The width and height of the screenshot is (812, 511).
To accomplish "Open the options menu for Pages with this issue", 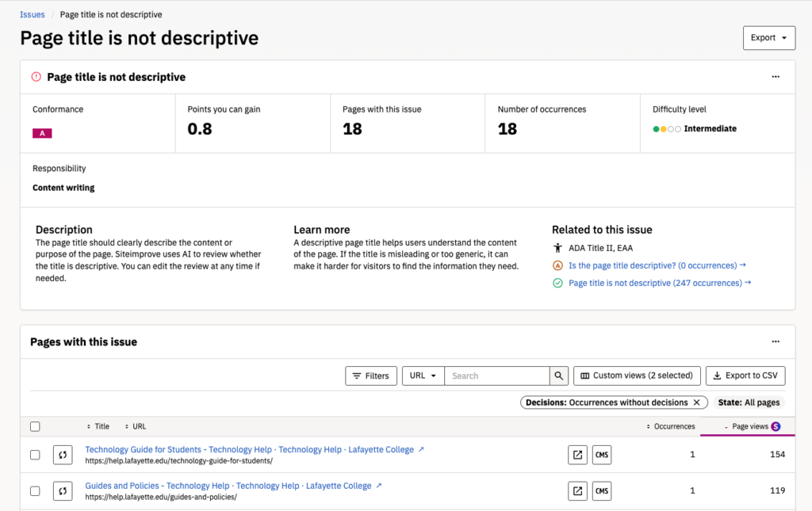I will pyautogui.click(x=776, y=341).
